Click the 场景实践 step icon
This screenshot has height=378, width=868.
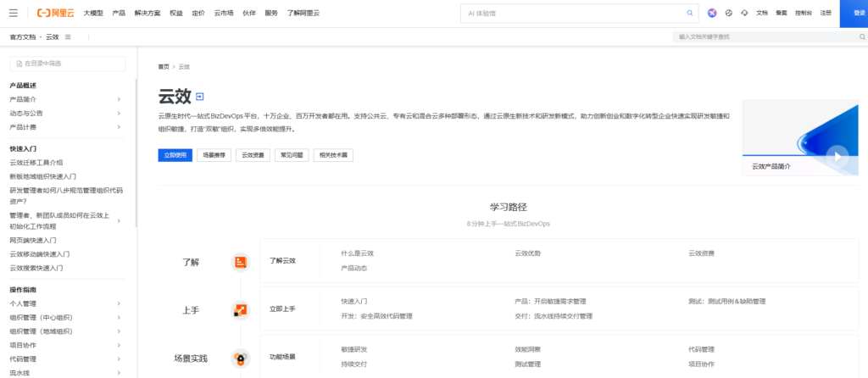[x=240, y=359]
